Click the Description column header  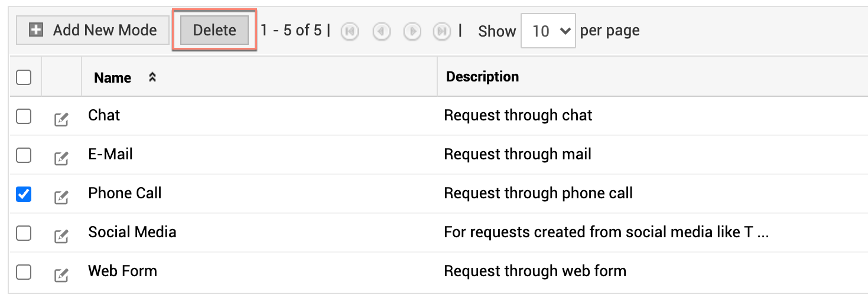(482, 77)
